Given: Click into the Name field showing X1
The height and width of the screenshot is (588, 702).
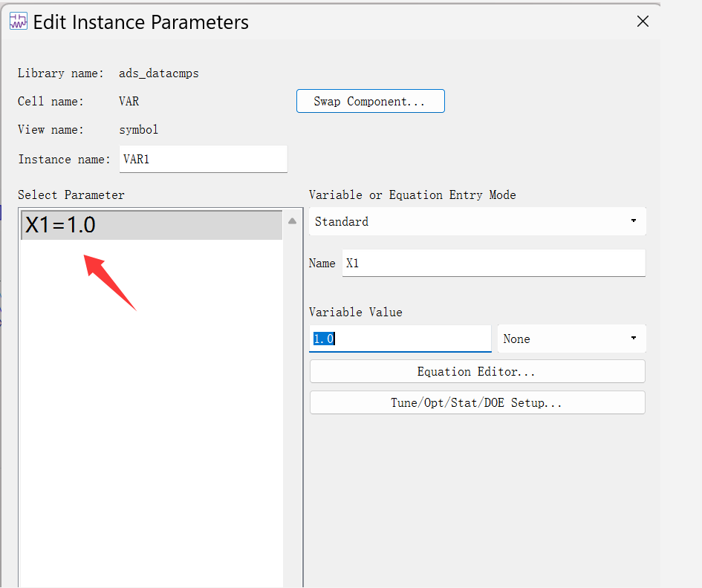Looking at the screenshot, I should [493, 263].
